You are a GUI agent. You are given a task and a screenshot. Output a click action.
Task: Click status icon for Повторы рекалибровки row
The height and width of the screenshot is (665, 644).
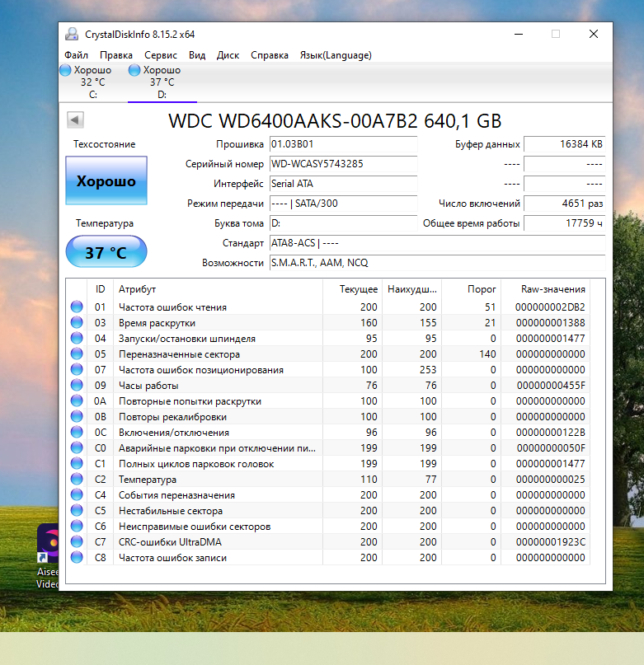pyautogui.click(x=77, y=416)
